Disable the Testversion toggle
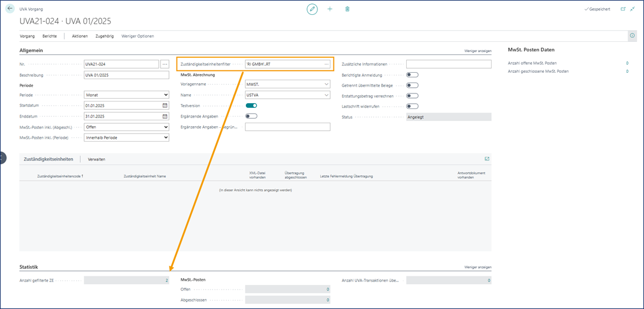This screenshot has height=309, width=644. coord(251,105)
